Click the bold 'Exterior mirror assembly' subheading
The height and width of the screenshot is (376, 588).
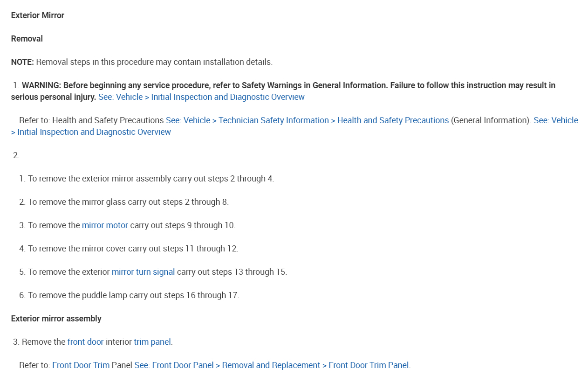[56, 319]
